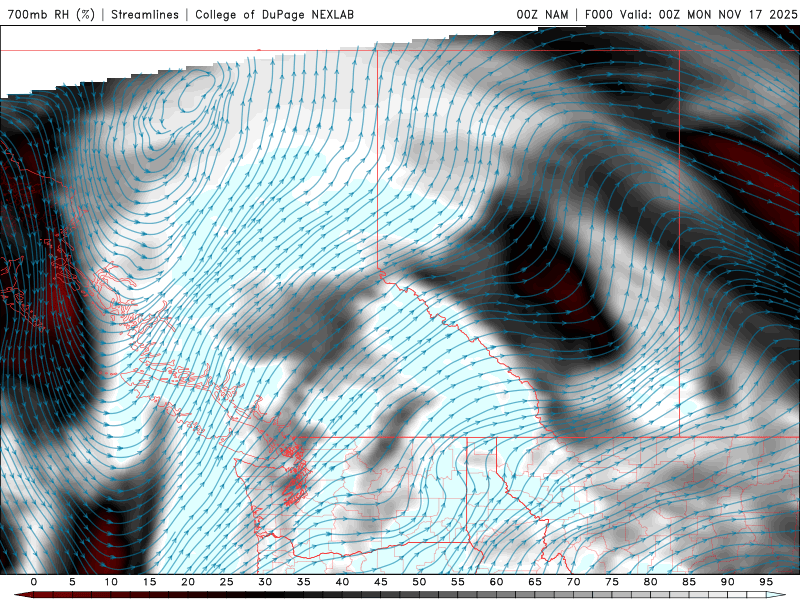Click the colorbar label "5"
Screen dimensions: 800x600
tap(72, 582)
